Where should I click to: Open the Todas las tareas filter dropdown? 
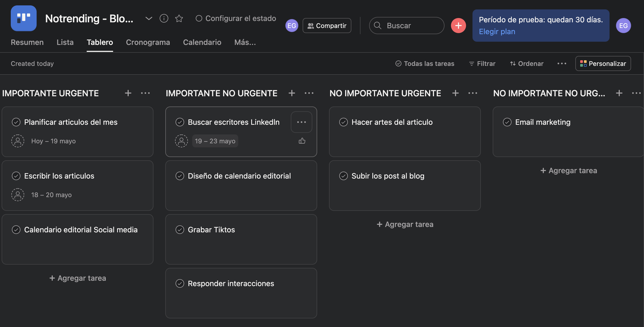pyautogui.click(x=425, y=63)
